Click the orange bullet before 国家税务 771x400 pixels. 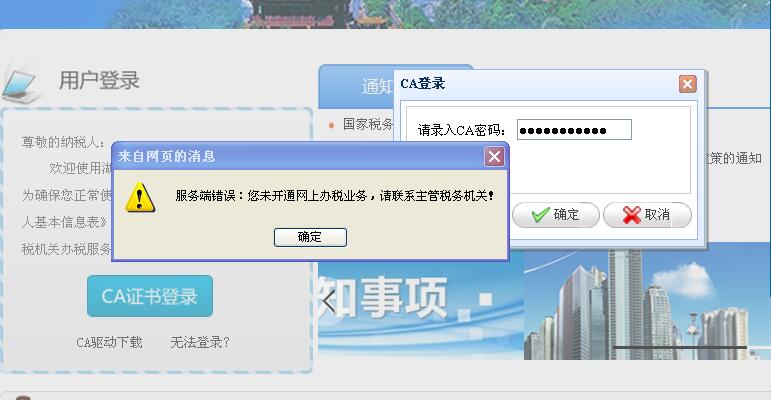click(331, 125)
